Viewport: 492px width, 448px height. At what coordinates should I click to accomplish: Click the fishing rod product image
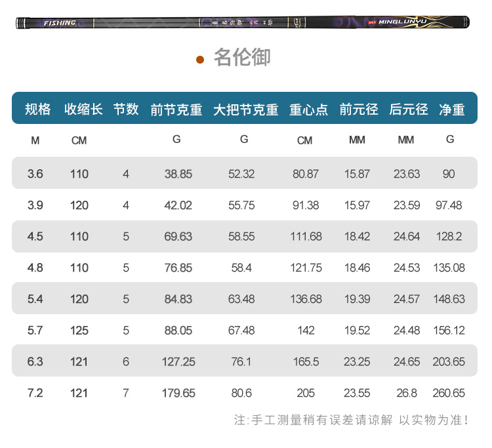[x=243, y=22]
